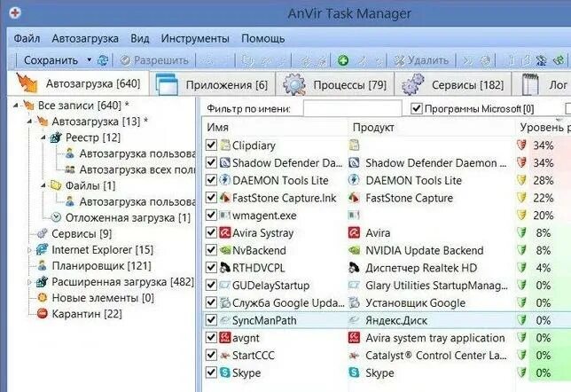
Task: Select the Отложенная загрузка [1] tree item
Action: click(128, 218)
